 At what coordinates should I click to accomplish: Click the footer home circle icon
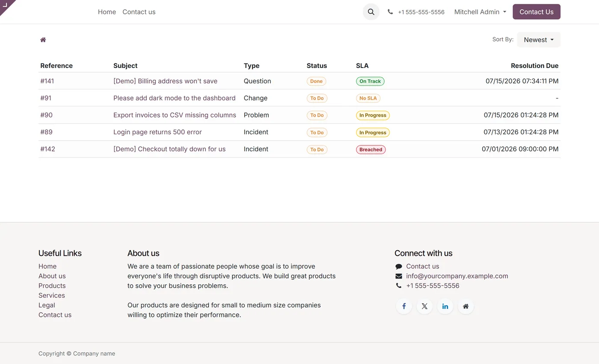pyautogui.click(x=466, y=306)
